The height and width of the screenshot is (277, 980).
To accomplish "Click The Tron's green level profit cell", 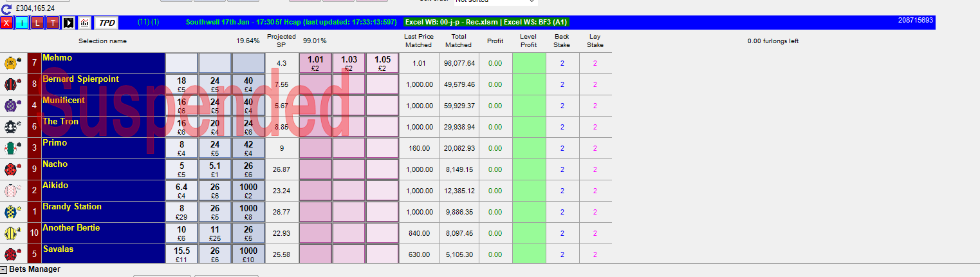I will [529, 127].
